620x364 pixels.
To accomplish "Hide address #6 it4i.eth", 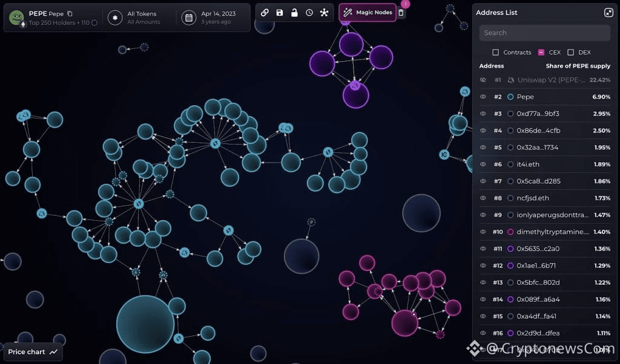I will (x=483, y=164).
